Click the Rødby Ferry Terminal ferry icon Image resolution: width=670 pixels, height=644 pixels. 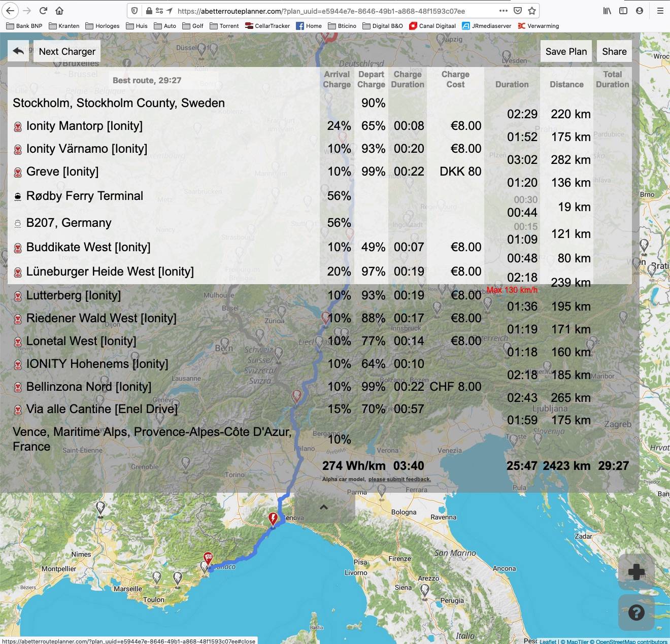pyautogui.click(x=18, y=197)
